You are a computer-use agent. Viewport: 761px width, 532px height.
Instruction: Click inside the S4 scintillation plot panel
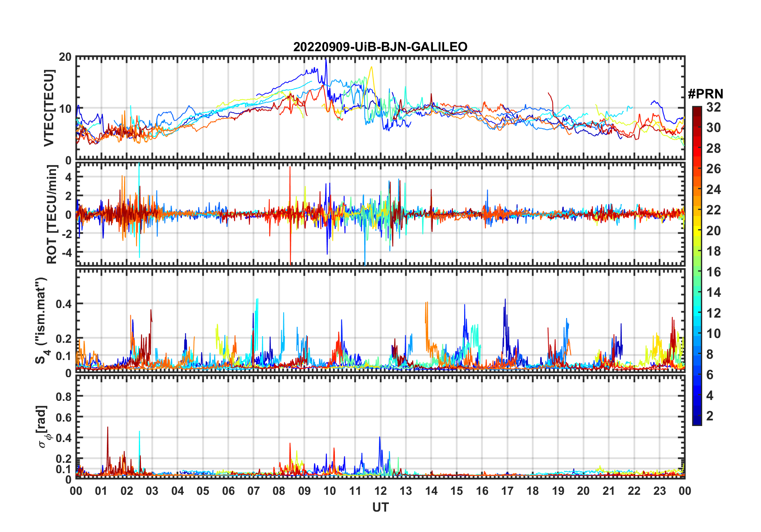pyautogui.click(x=380, y=320)
